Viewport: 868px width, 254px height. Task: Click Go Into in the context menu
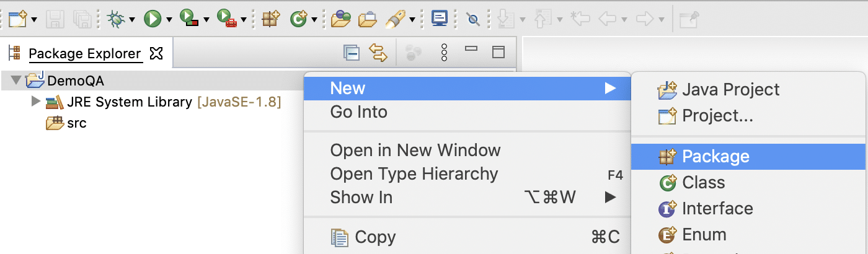point(358,112)
